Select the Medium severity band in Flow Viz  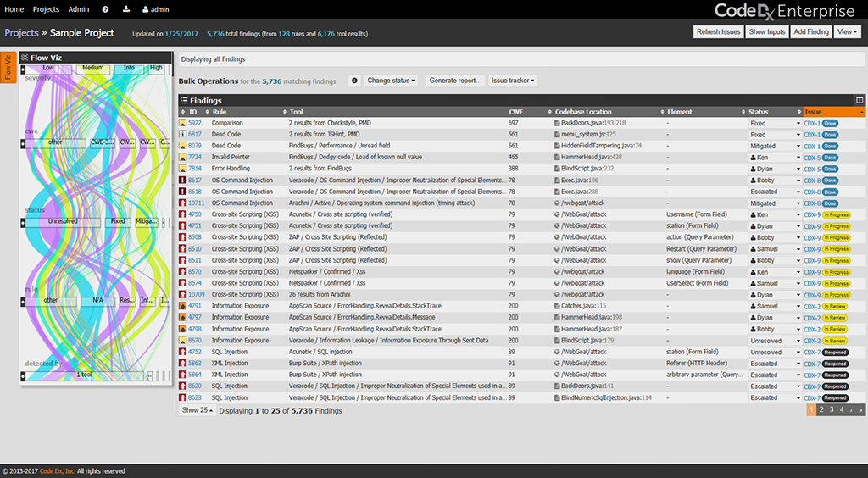93,69
